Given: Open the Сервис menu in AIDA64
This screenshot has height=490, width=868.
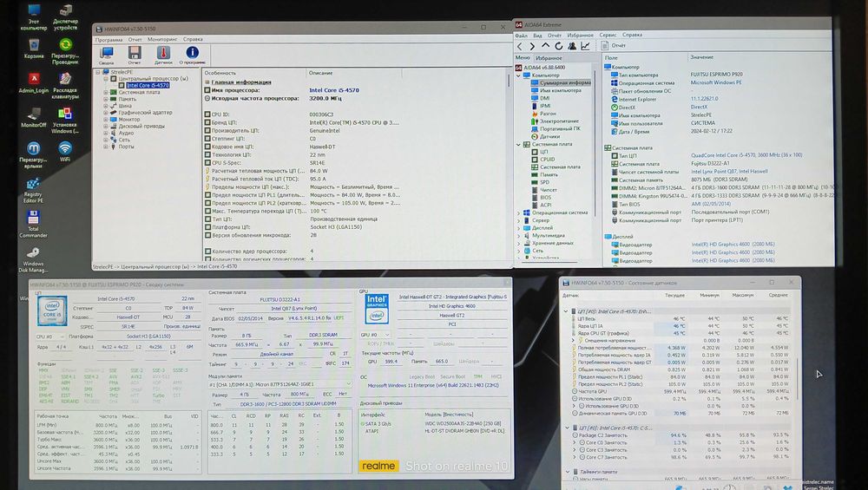Looking at the screenshot, I should [x=608, y=35].
